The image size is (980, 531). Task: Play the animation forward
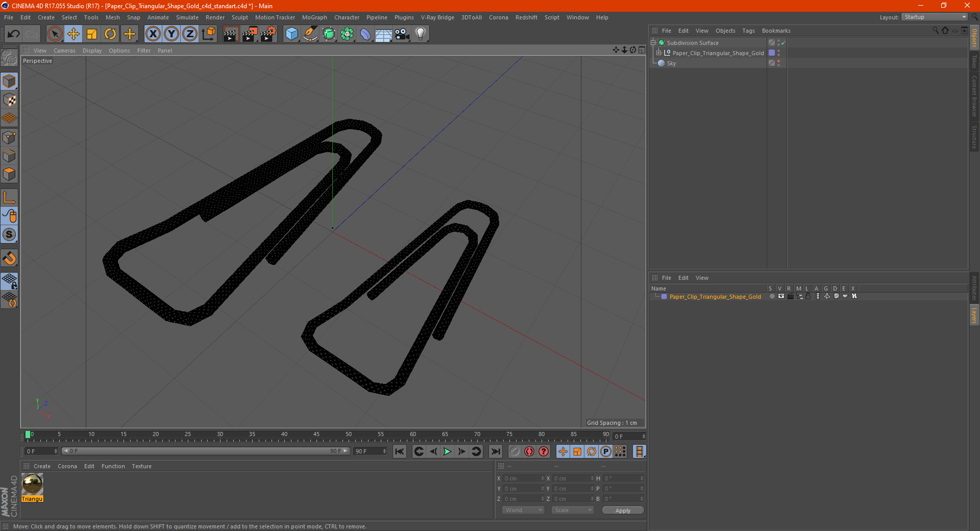click(x=447, y=451)
